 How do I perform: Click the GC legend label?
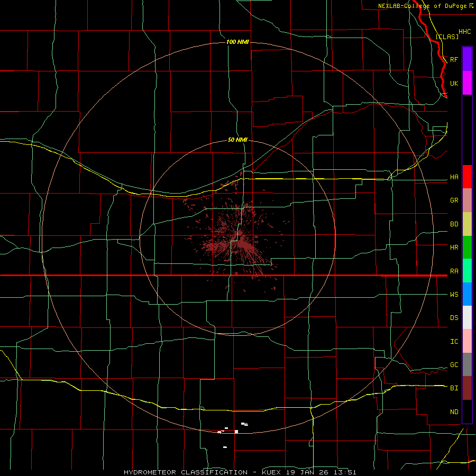click(x=454, y=365)
